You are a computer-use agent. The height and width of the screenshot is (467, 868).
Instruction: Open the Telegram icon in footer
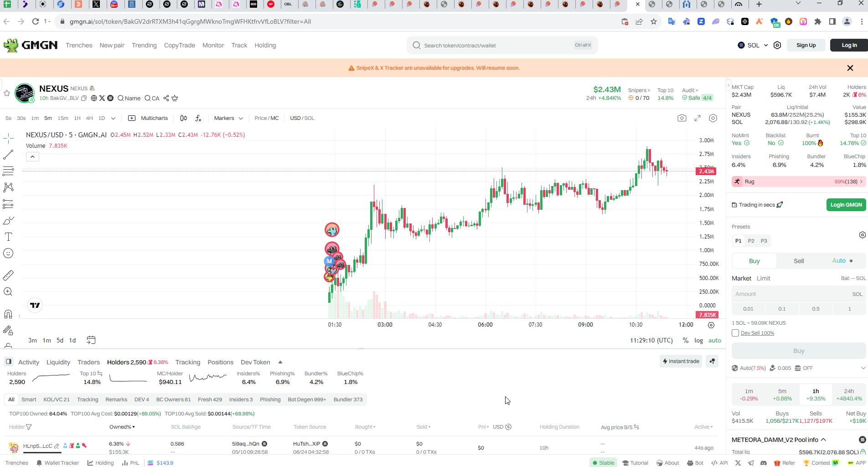pyautogui.click(x=751, y=462)
